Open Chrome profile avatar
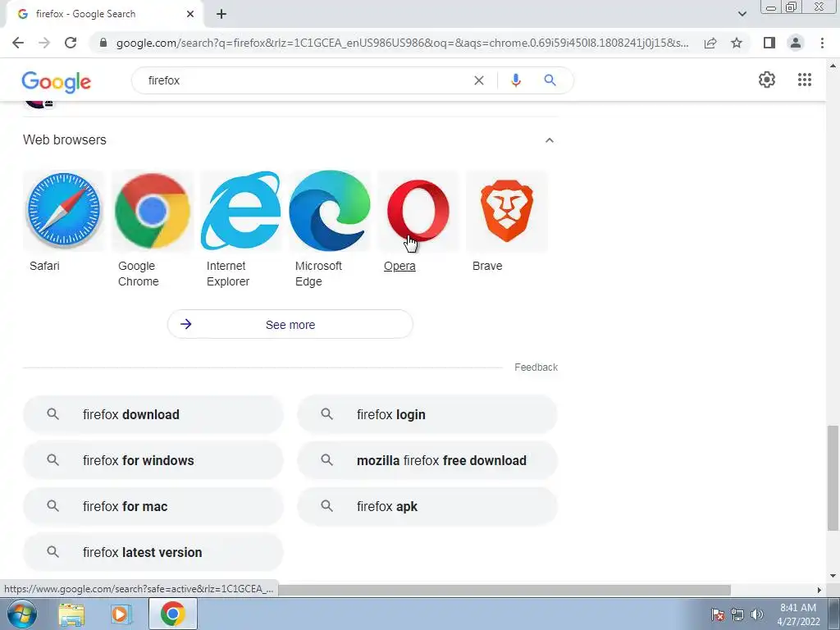This screenshot has height=630, width=840. (x=796, y=43)
